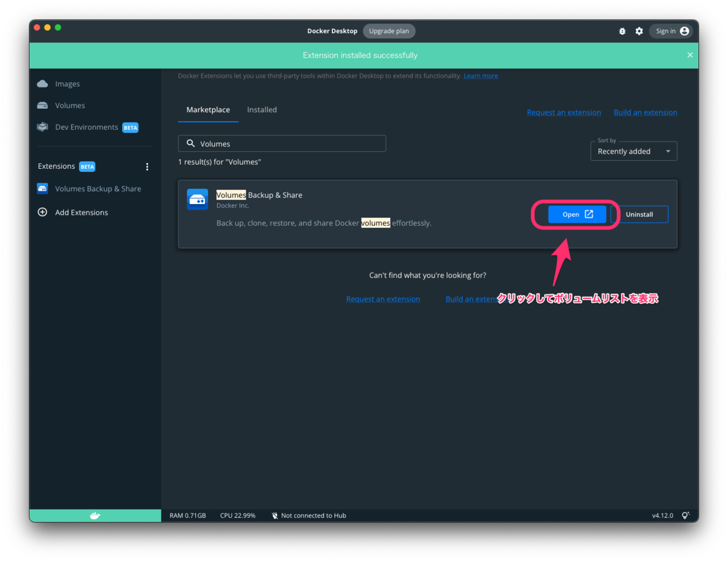Image resolution: width=728 pixels, height=561 pixels.
Task: Click the Docker whale icon in status bar
Action: (95, 515)
